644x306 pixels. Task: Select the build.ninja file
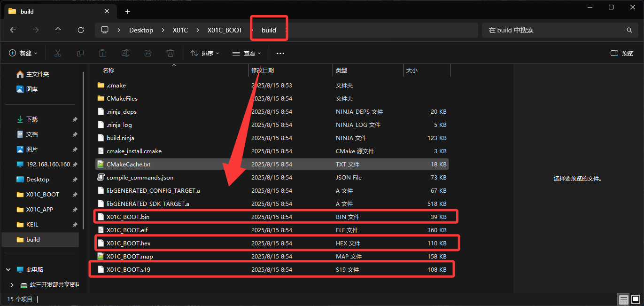coord(272,138)
